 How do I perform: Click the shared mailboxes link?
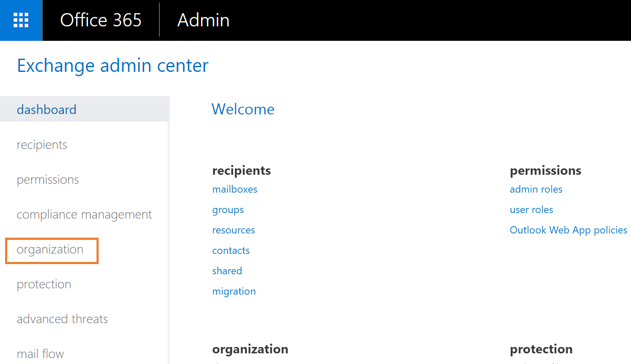pos(227,271)
